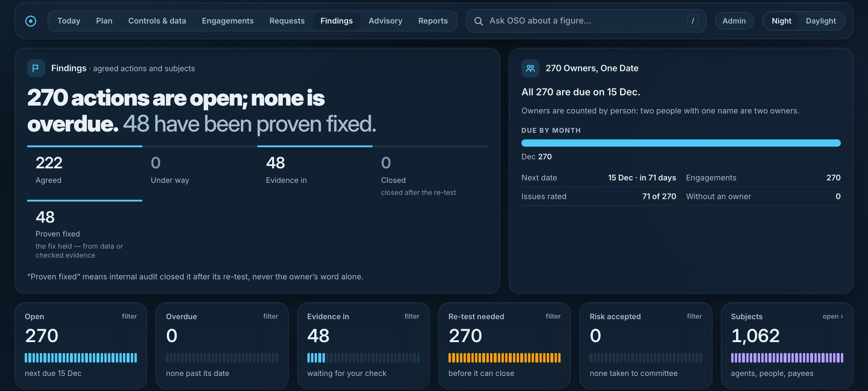Open the Admin button
Screen dimensions: 868x391
[x=734, y=21]
